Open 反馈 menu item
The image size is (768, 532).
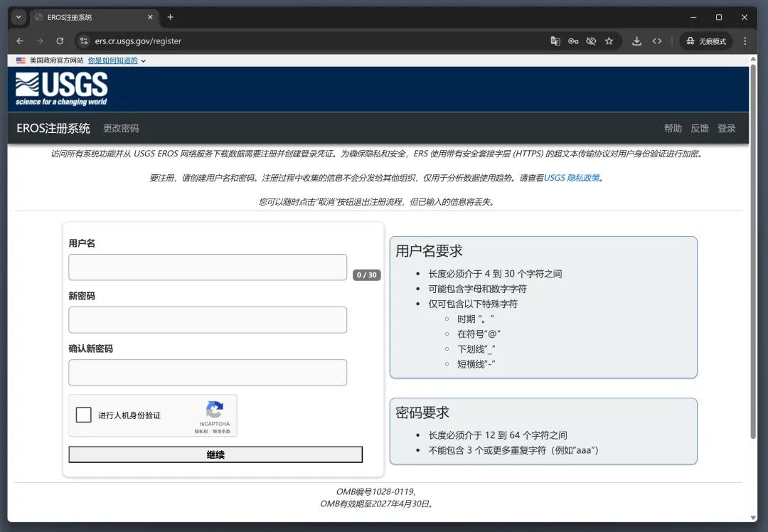click(x=700, y=128)
